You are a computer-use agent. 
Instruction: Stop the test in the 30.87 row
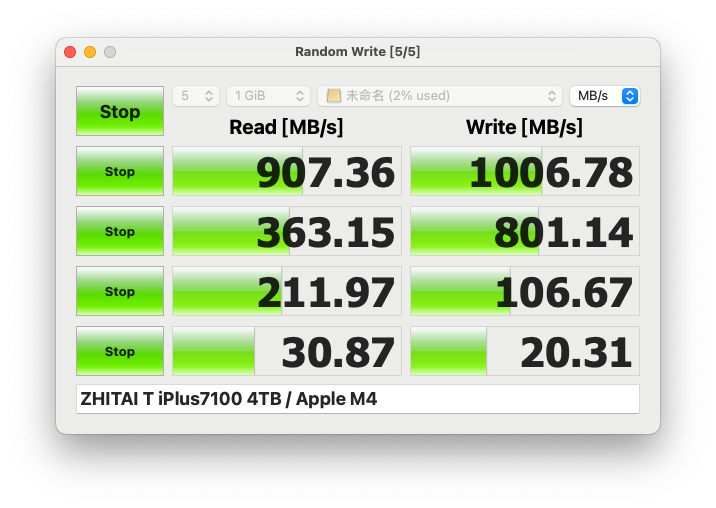[120, 351]
